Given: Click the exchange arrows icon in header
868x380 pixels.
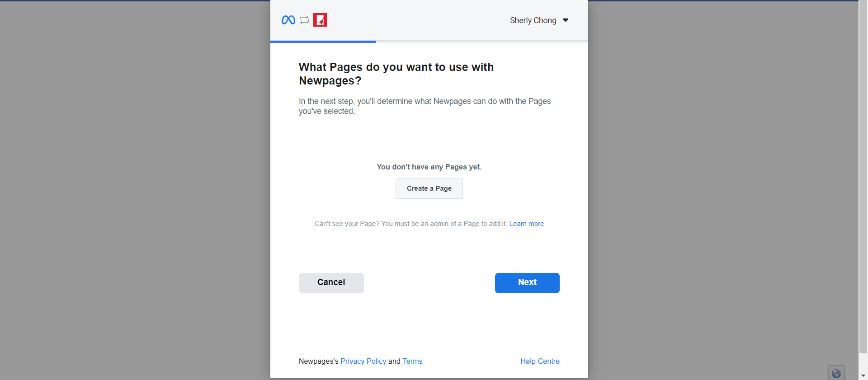Looking at the screenshot, I should [304, 20].
